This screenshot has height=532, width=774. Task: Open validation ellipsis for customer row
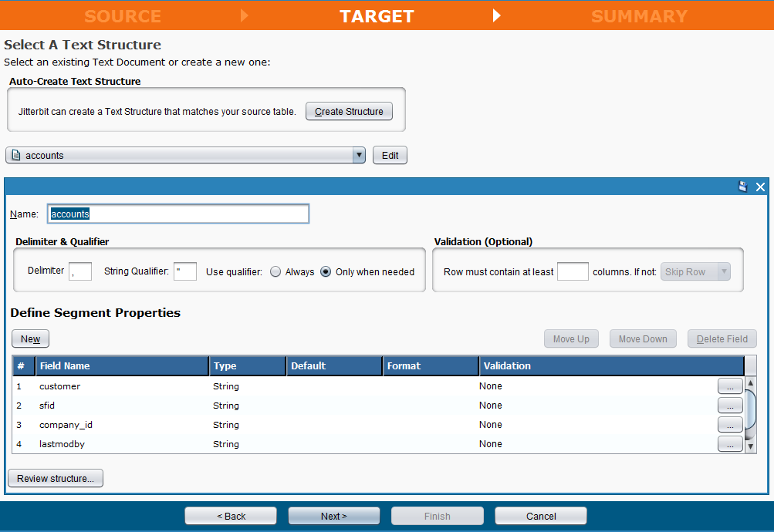click(x=729, y=386)
